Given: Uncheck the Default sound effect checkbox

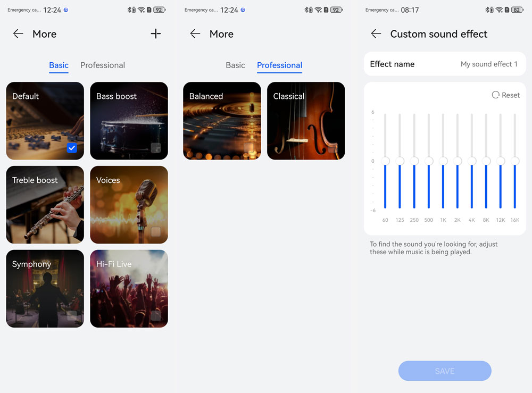Looking at the screenshot, I should pyautogui.click(x=72, y=148).
